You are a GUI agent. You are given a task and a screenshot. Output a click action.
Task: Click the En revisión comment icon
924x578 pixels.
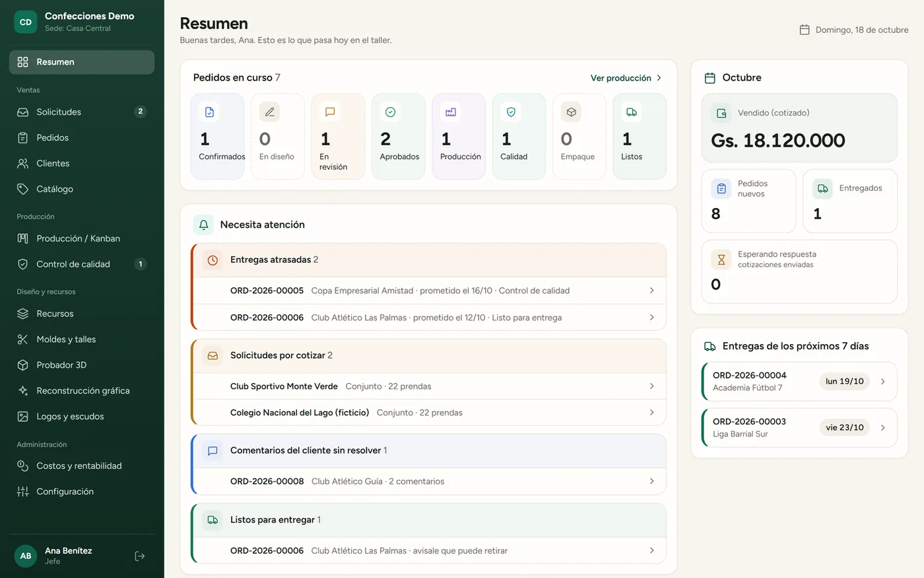(x=330, y=112)
